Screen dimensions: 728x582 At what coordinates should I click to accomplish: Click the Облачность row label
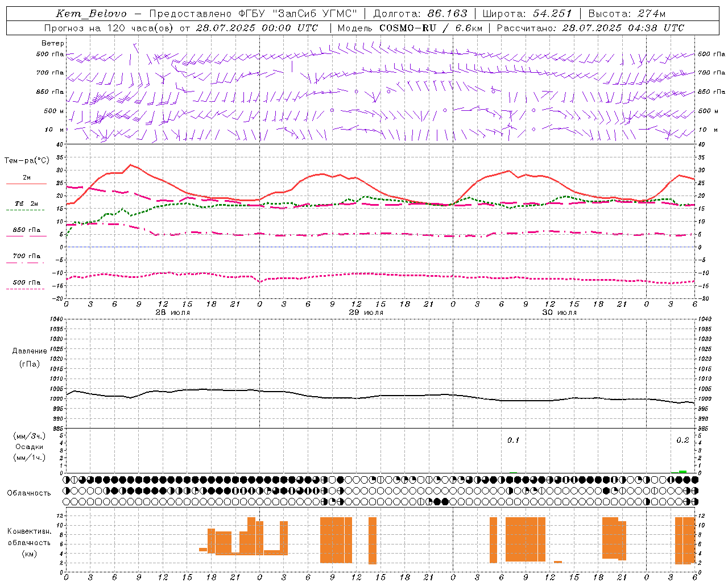29,493
